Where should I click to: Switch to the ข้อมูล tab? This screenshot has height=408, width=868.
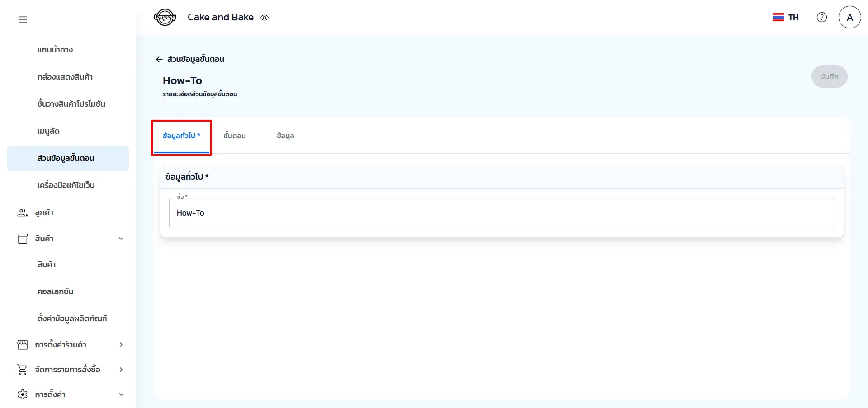click(x=285, y=136)
